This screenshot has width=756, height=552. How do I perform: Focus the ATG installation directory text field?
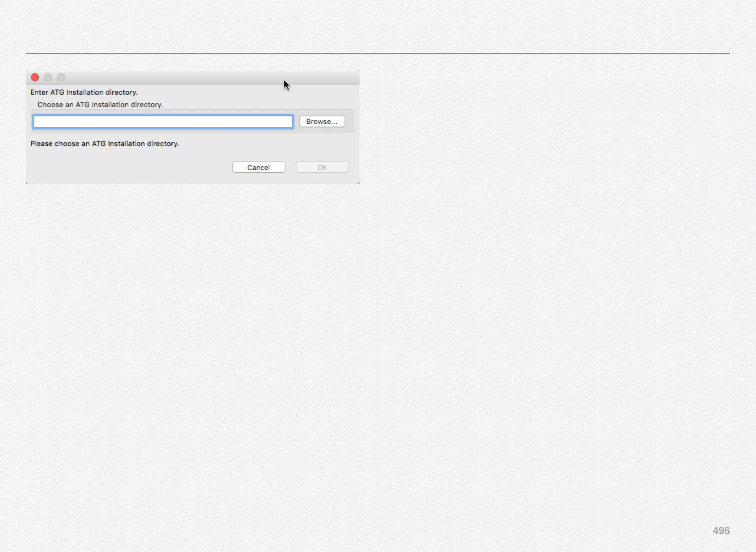pos(163,122)
